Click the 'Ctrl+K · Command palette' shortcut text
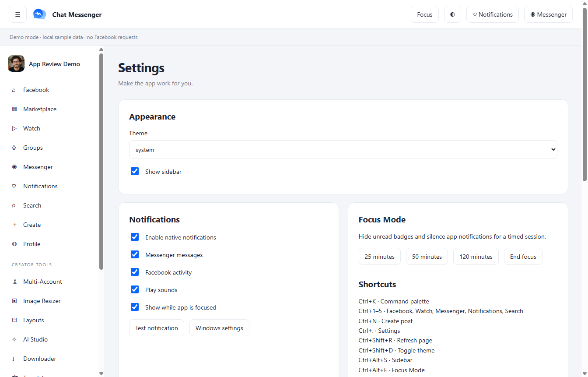The width and height of the screenshot is (588, 377). (x=394, y=301)
